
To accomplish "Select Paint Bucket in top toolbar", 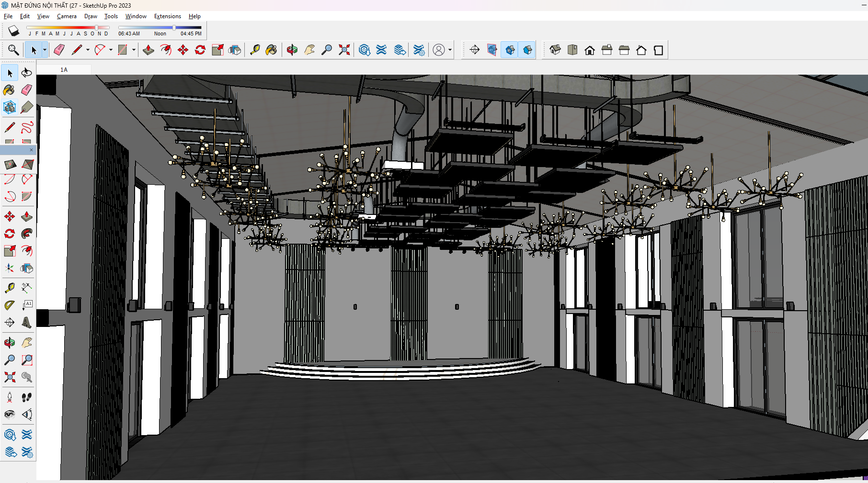I will click(x=272, y=50).
